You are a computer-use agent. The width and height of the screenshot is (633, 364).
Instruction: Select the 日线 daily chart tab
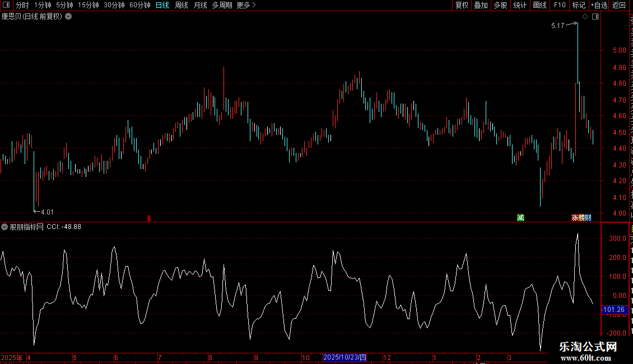[x=162, y=5]
